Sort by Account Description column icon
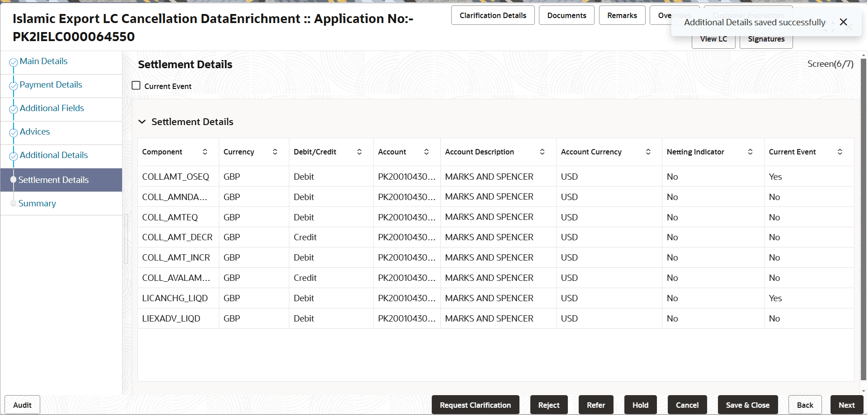 542,152
